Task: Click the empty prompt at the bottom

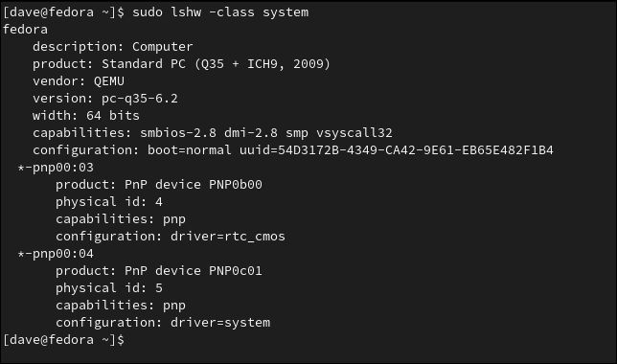Action: [63, 340]
